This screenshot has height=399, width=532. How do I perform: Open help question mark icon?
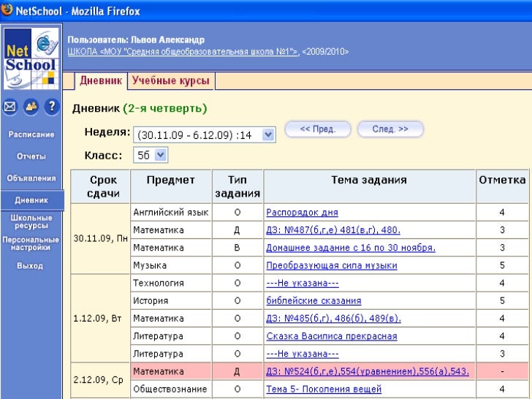point(51,107)
